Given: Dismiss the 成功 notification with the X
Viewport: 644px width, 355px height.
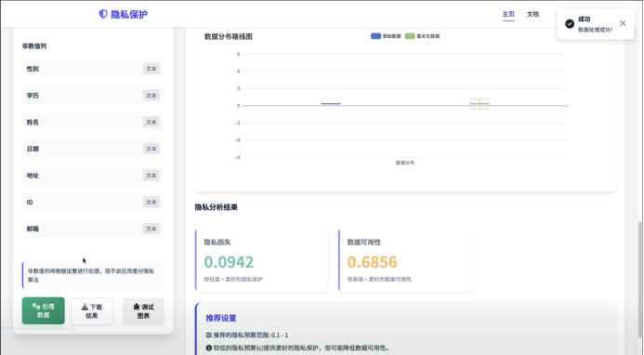Looking at the screenshot, I should pyautogui.click(x=623, y=23).
